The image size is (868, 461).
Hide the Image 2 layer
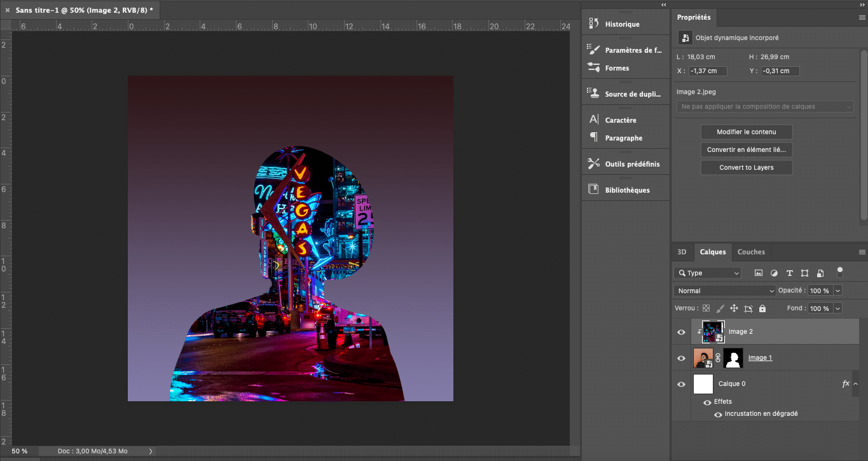point(682,332)
